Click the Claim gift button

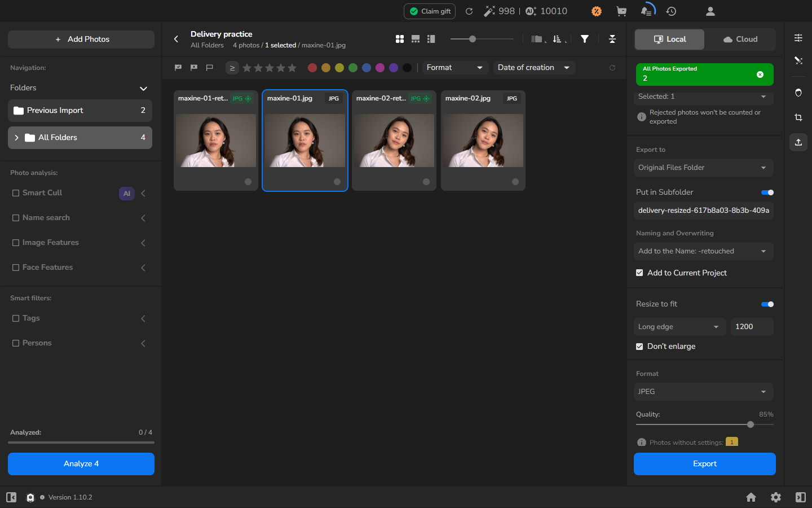tap(430, 11)
